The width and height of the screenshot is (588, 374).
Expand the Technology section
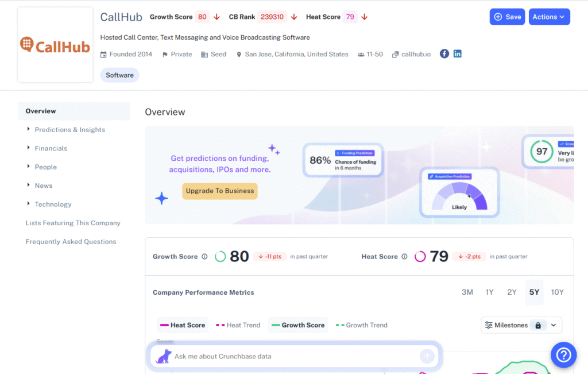point(29,204)
